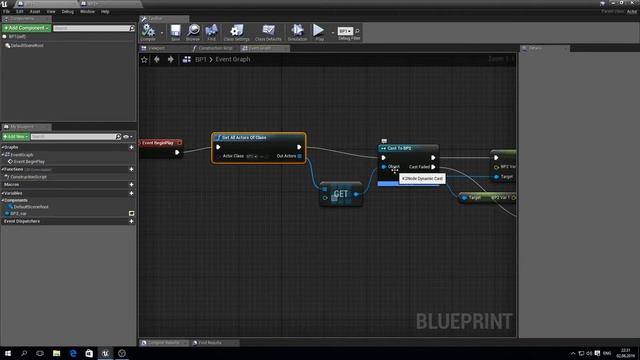Open the eye view options dropdown in My Blueprint
640x360 pixels.
pyautogui.click(x=128, y=137)
